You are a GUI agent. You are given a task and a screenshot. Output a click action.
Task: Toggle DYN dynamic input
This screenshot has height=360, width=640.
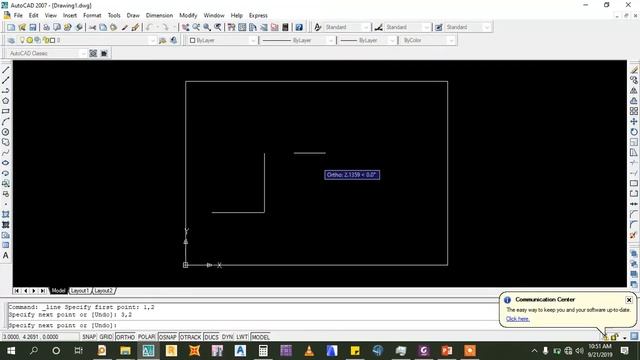pyautogui.click(x=227, y=337)
